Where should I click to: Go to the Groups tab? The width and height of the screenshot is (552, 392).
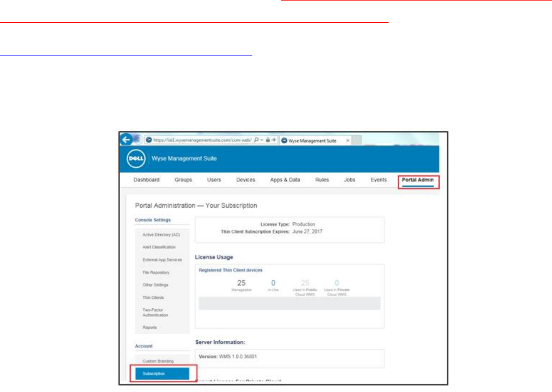coord(183,180)
